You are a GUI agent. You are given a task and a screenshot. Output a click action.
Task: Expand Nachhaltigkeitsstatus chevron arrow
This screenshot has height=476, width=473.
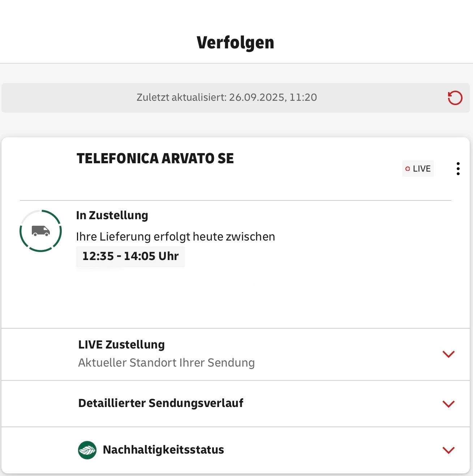[x=448, y=450]
